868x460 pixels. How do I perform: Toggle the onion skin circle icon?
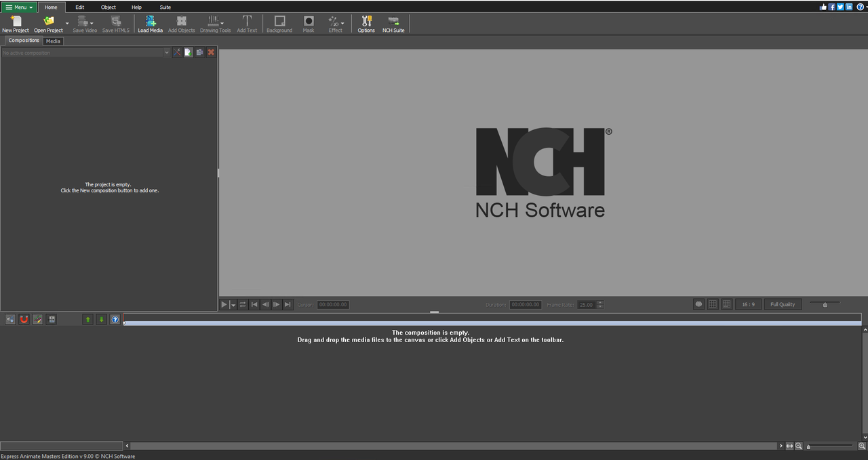698,305
